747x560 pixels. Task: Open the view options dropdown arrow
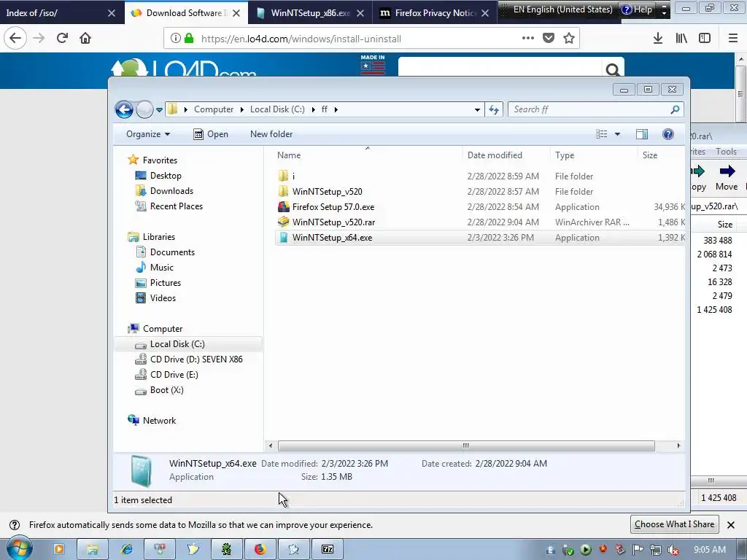click(x=617, y=134)
